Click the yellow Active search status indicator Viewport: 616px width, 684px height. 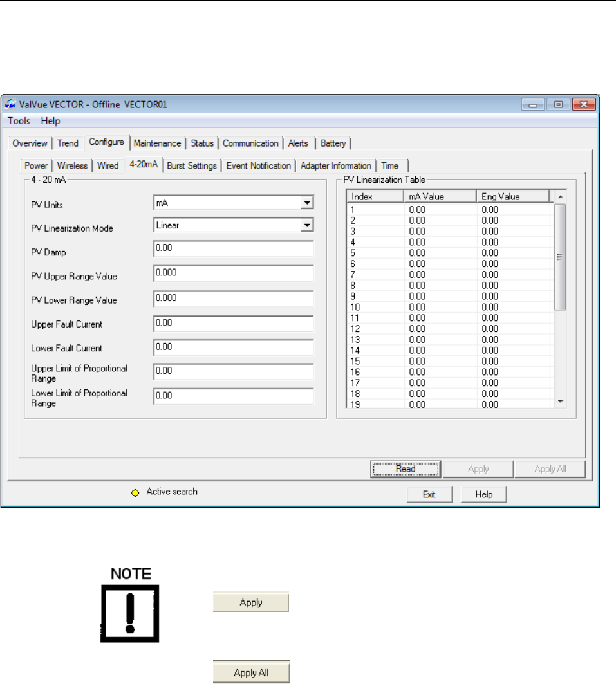pos(135,492)
